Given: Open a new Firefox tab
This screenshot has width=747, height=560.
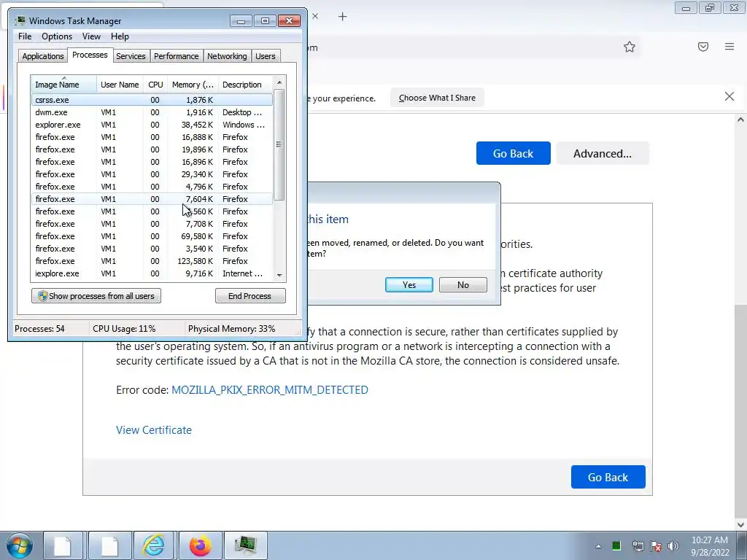Looking at the screenshot, I should tap(343, 17).
